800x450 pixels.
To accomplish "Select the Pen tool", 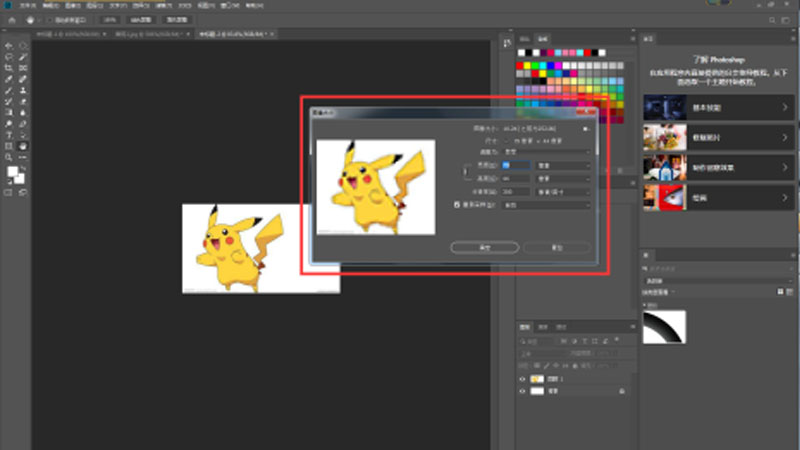I will [x=23, y=124].
